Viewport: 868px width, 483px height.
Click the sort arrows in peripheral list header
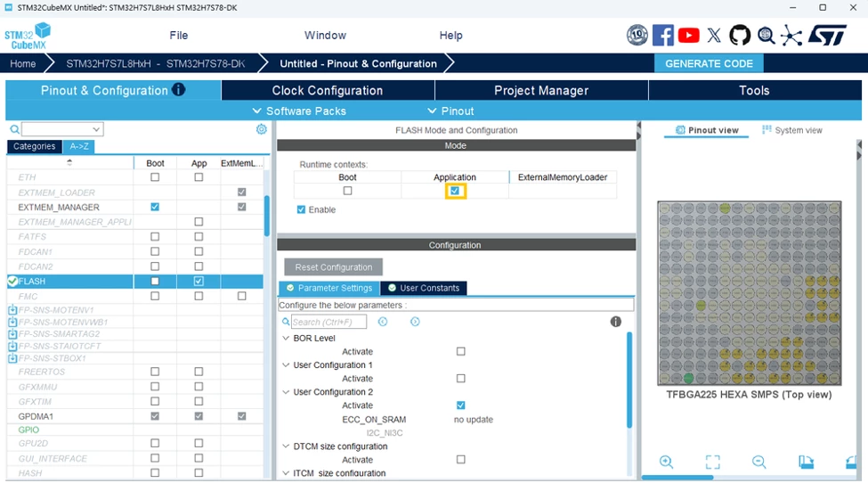pos(69,162)
